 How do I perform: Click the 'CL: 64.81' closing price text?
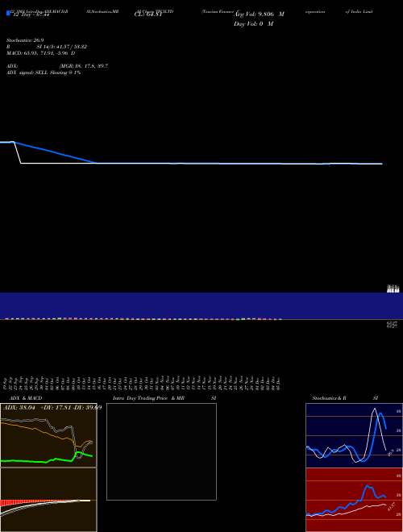148,15
